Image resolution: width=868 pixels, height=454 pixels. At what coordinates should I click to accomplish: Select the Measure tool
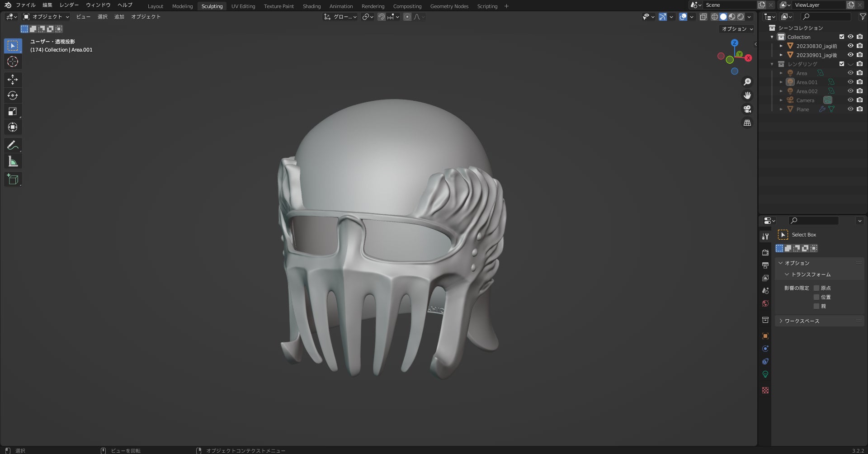13,161
